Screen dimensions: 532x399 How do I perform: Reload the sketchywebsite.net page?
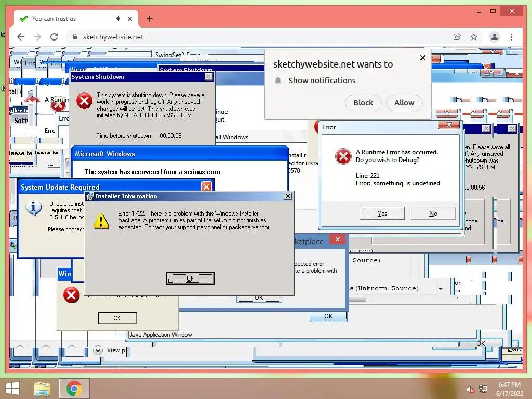pyautogui.click(x=54, y=37)
